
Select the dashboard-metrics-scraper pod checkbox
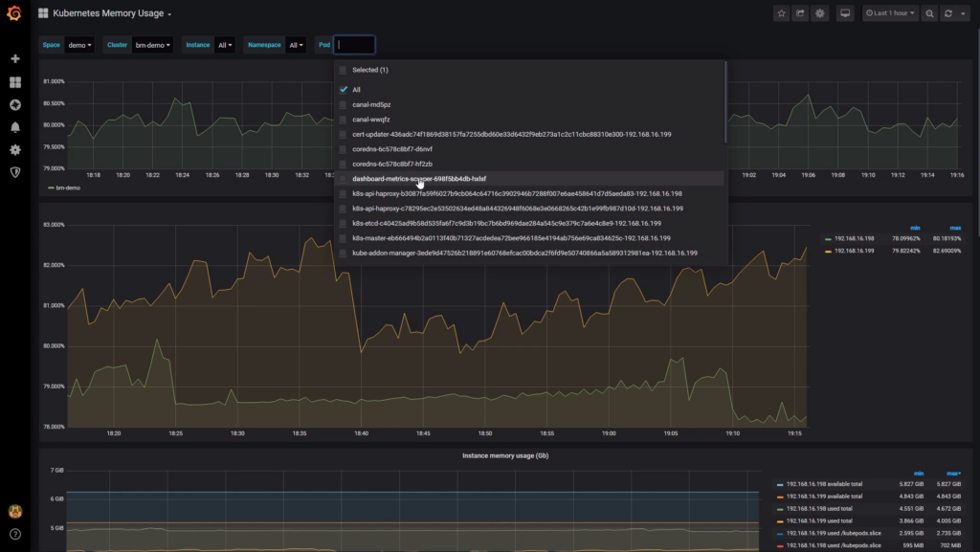point(343,179)
